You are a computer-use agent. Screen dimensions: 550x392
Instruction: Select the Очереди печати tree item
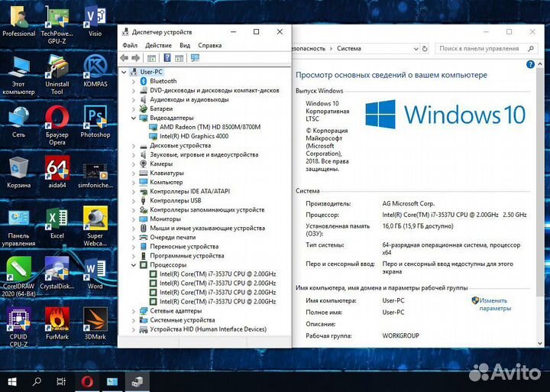point(173,237)
